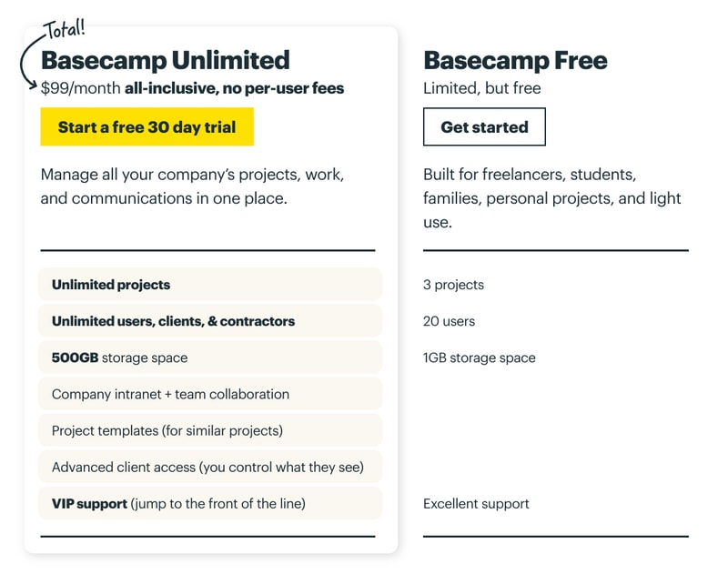Select the 500GB storage space row
The image size is (728, 584).
209,357
